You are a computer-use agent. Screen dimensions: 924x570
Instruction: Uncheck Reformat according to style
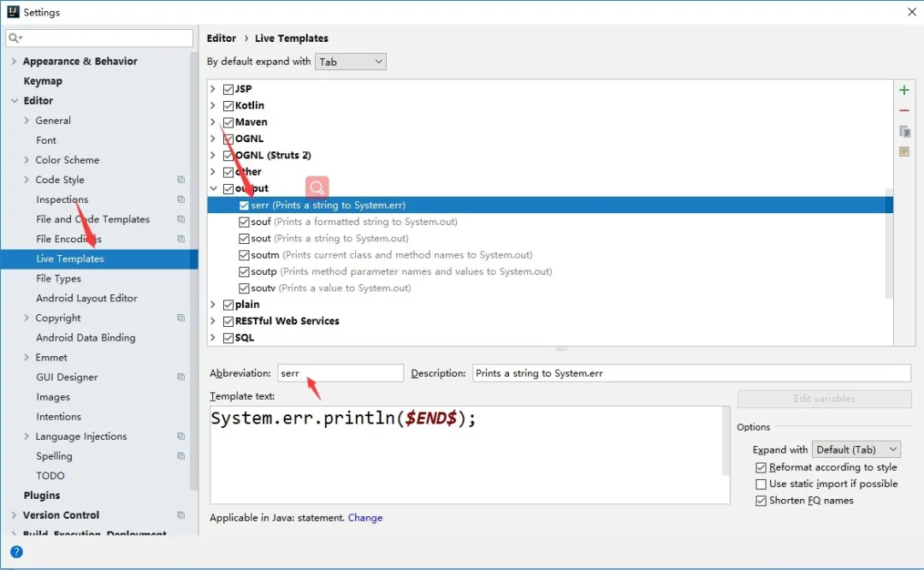(x=761, y=468)
